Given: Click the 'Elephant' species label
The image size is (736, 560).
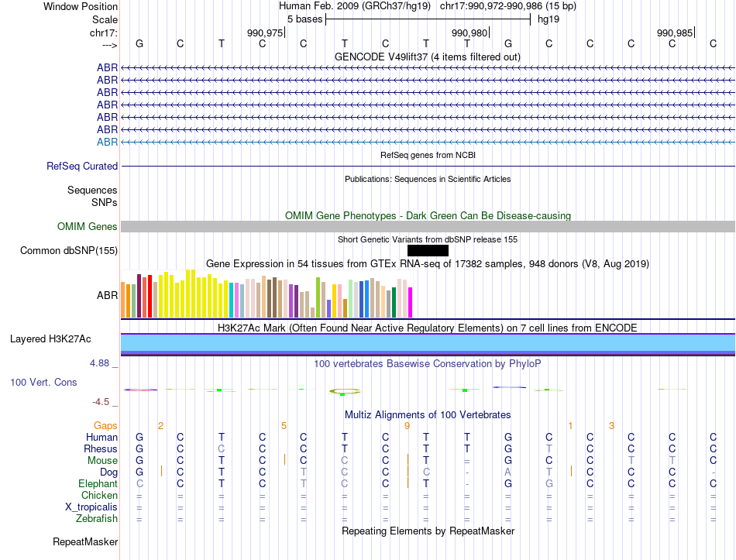Looking at the screenshot, I should point(98,483).
